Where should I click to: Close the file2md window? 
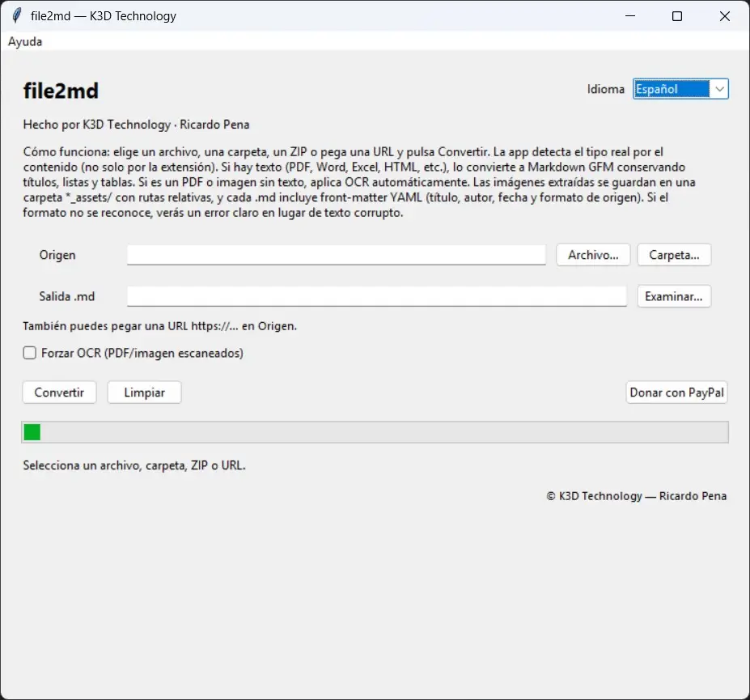tap(725, 16)
